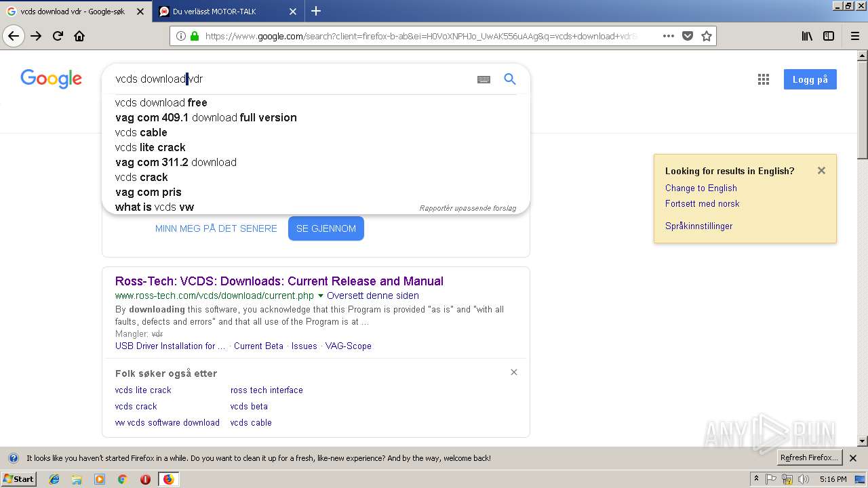Open the 'VAG-Scope' sitelink

[349, 346]
